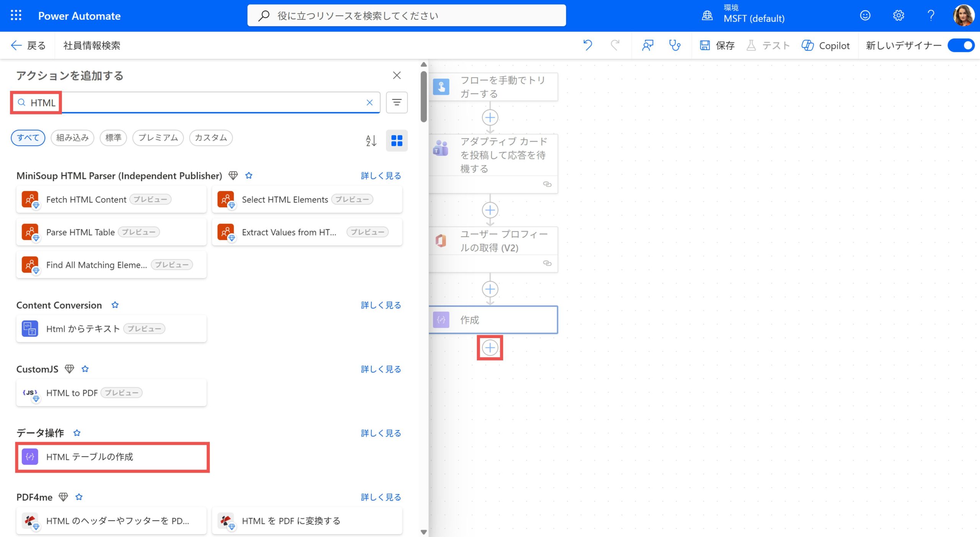Image resolution: width=980 pixels, height=537 pixels.
Task: Star the Content Conversion connector
Action: point(115,305)
